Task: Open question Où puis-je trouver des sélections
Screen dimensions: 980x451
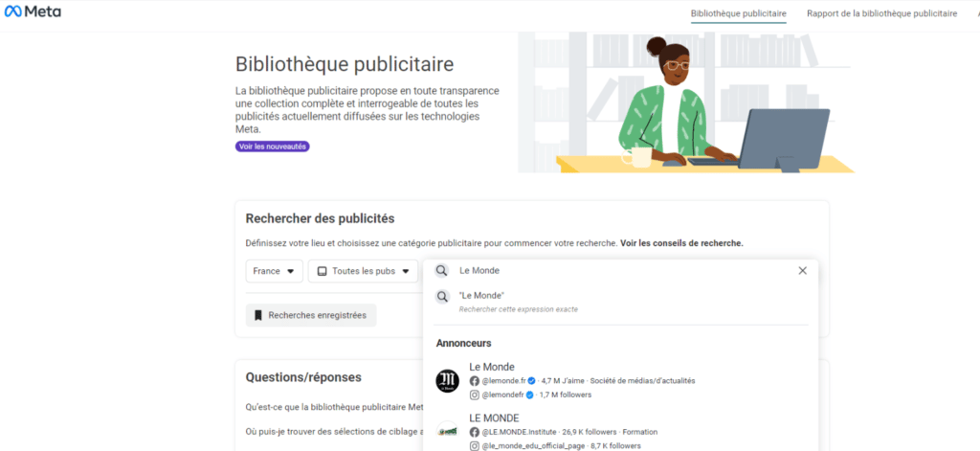Action: tap(334, 432)
